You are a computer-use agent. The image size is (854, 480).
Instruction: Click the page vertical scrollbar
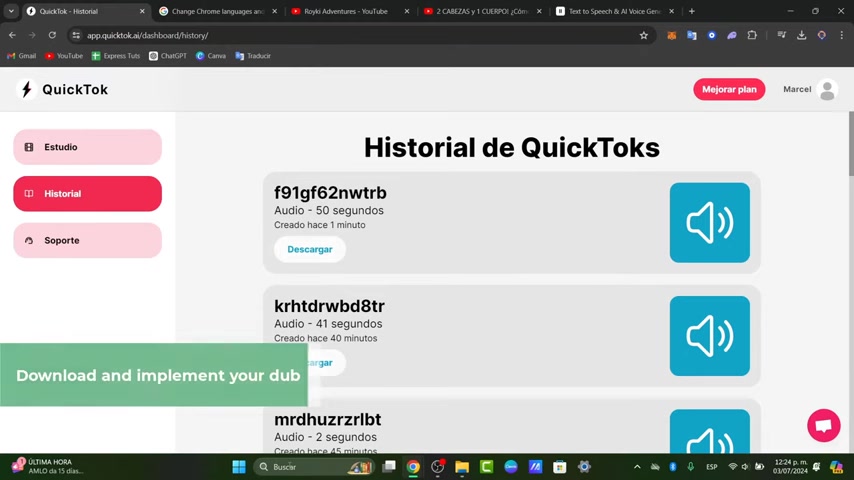[x=851, y=144]
